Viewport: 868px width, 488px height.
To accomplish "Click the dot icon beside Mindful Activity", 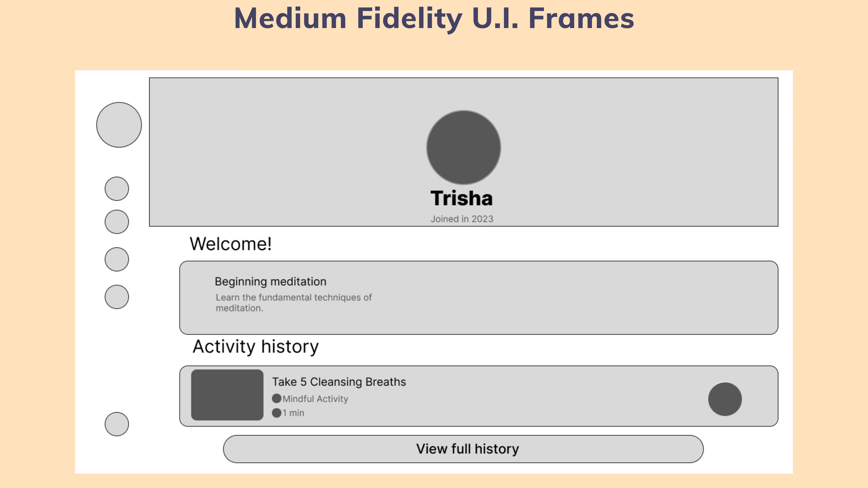I will (277, 398).
